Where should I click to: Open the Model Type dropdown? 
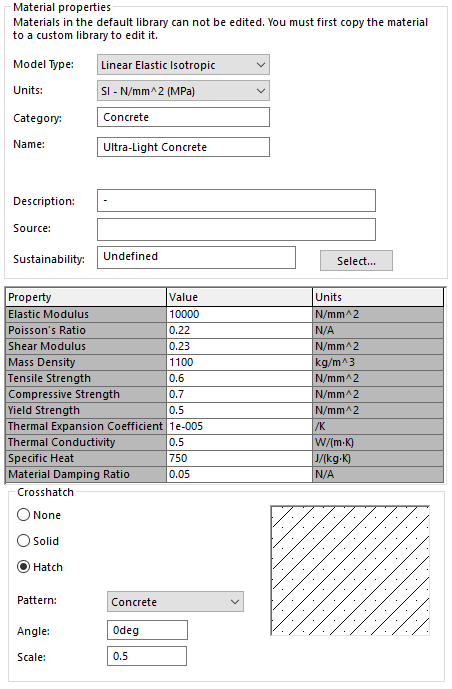183,65
